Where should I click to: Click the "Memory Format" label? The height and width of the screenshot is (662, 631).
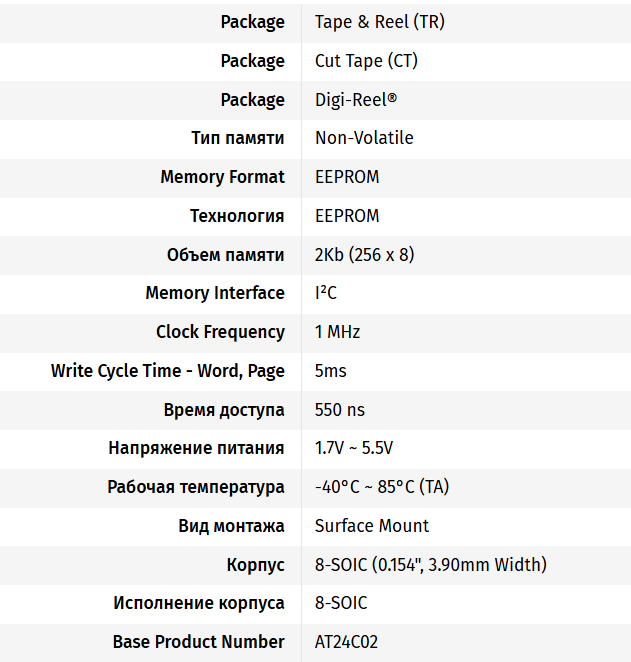click(x=222, y=177)
